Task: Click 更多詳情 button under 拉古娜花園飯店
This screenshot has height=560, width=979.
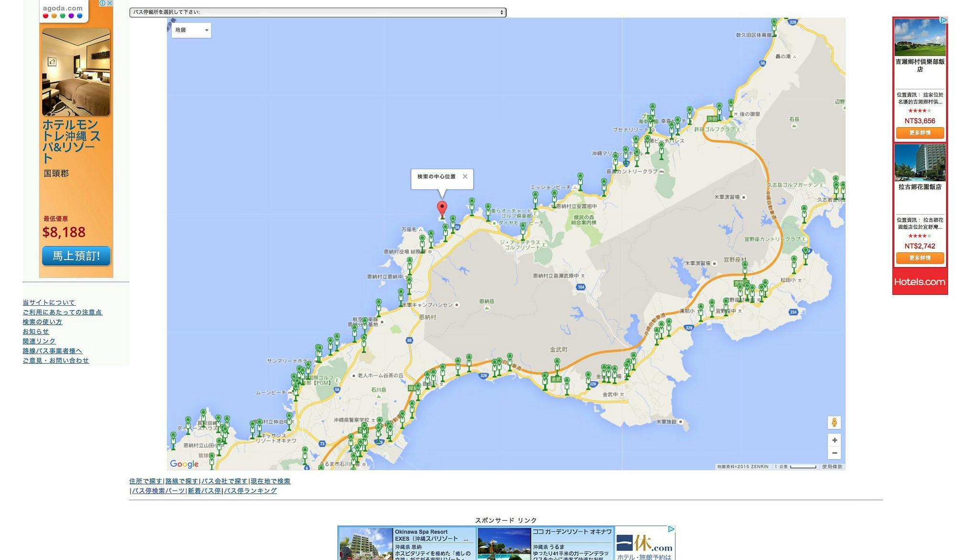Action: click(920, 258)
